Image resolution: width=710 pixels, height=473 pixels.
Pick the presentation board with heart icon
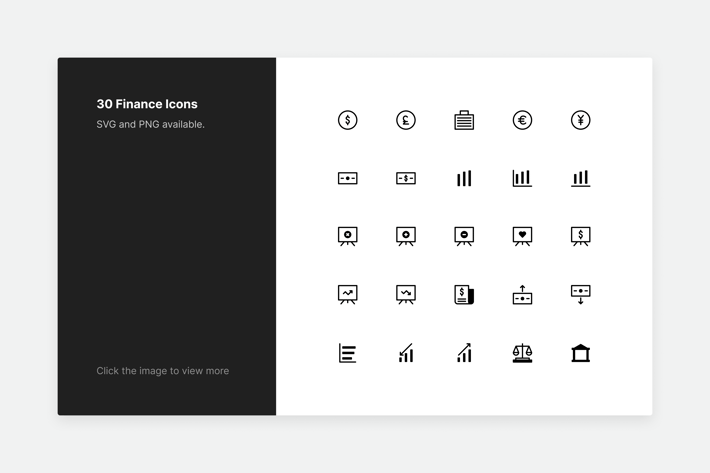click(x=522, y=236)
